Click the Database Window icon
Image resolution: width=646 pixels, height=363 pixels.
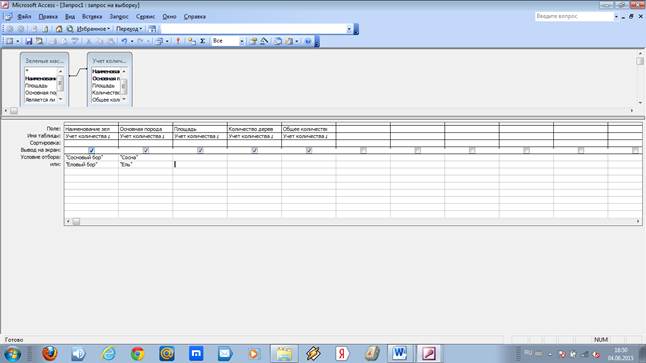(278, 41)
